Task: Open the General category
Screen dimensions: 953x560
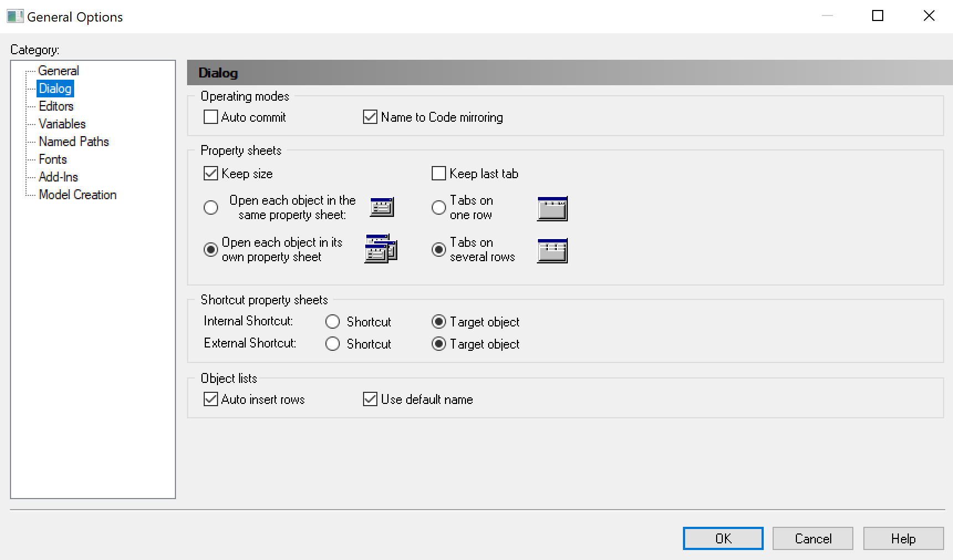Action: (x=59, y=71)
